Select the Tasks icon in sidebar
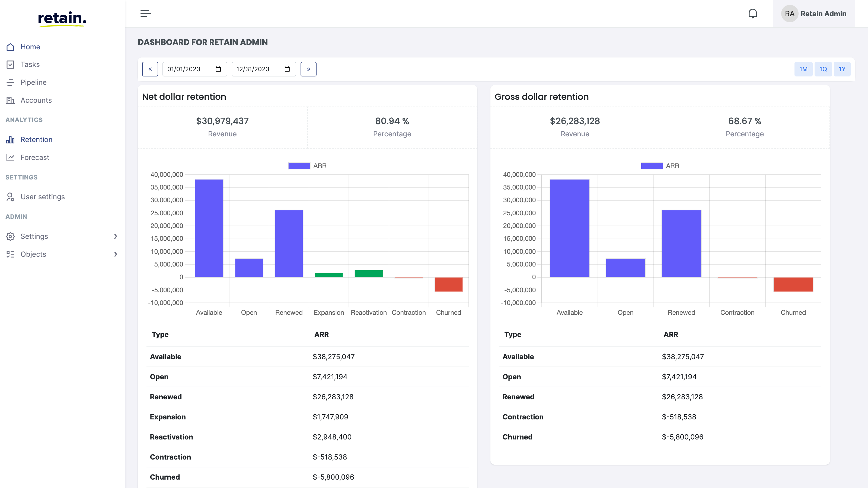Image resolution: width=868 pixels, height=488 pixels. tap(11, 64)
